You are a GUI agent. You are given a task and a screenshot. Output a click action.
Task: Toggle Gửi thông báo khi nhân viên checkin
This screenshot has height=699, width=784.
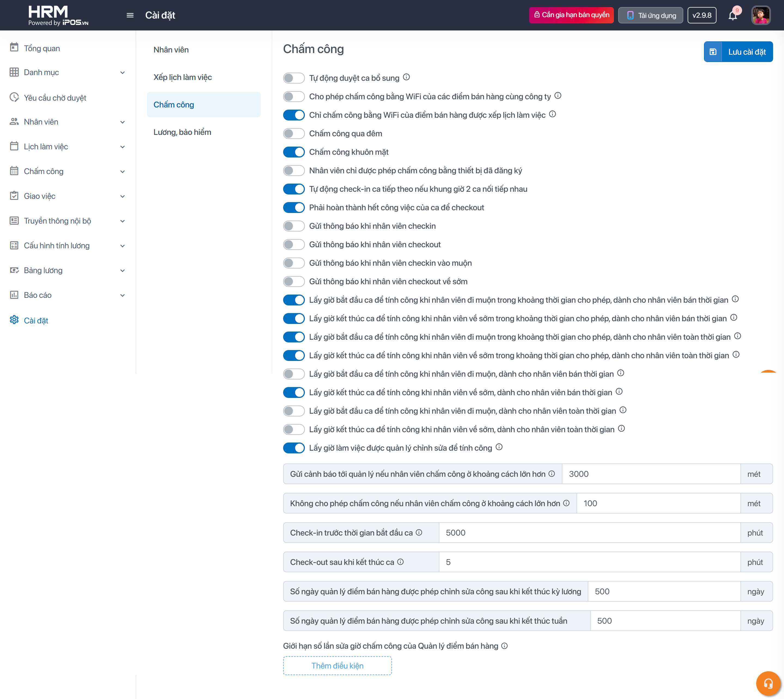[294, 226]
